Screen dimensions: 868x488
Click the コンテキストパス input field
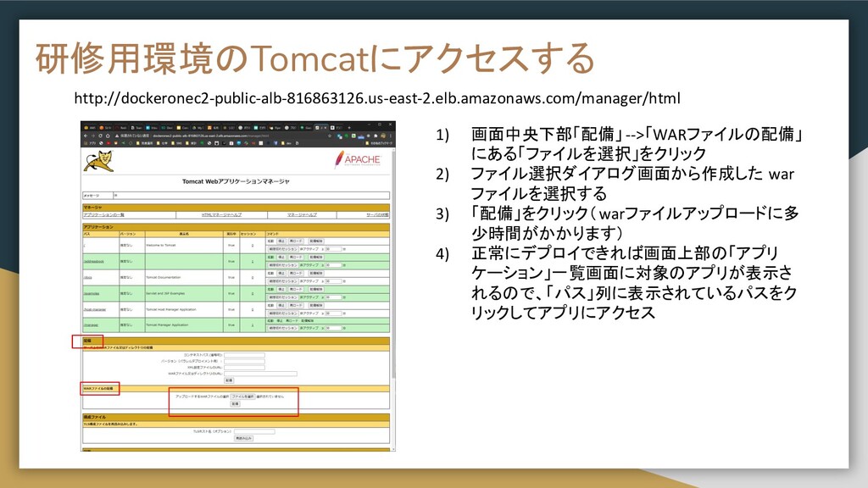tap(245, 355)
